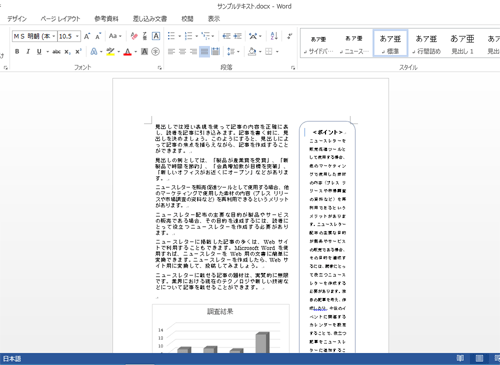Open Asian layout tool
Image resolution: width=500 pixels, height=365 pixels.
(253, 36)
